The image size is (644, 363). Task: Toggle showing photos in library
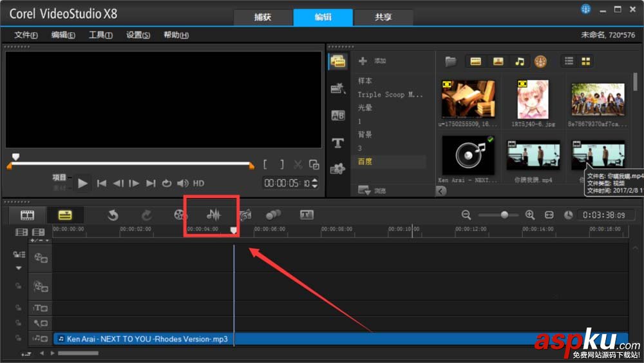pos(498,62)
